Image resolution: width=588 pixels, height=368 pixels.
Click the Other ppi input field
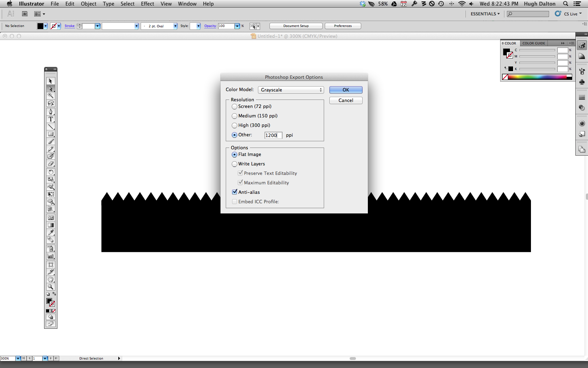tap(273, 135)
